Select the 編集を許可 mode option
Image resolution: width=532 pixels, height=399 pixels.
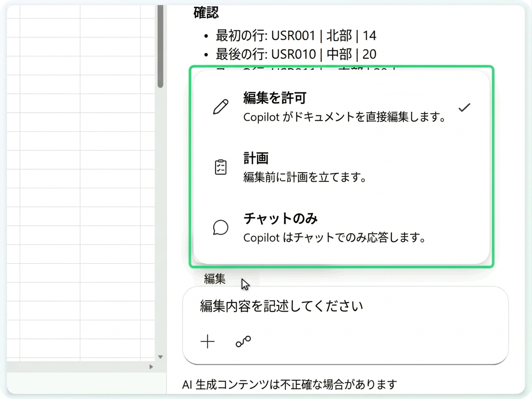tap(341, 107)
